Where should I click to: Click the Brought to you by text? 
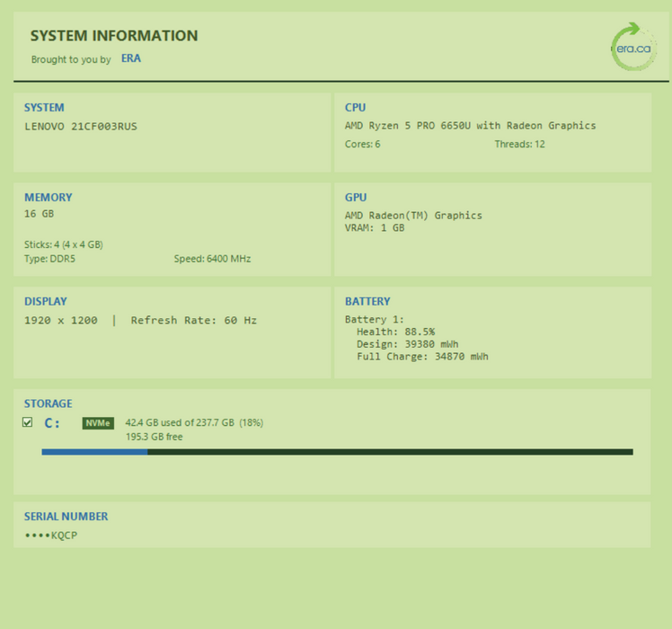[71, 59]
